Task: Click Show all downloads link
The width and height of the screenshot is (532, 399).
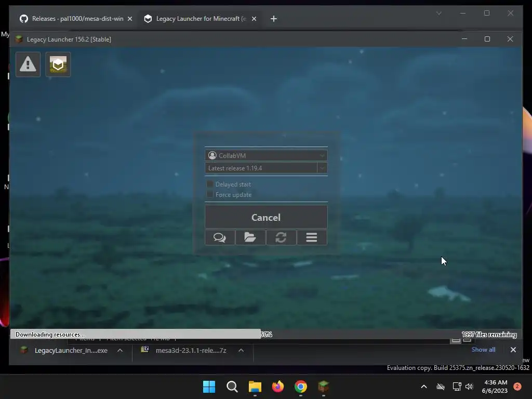Action: 483,350
